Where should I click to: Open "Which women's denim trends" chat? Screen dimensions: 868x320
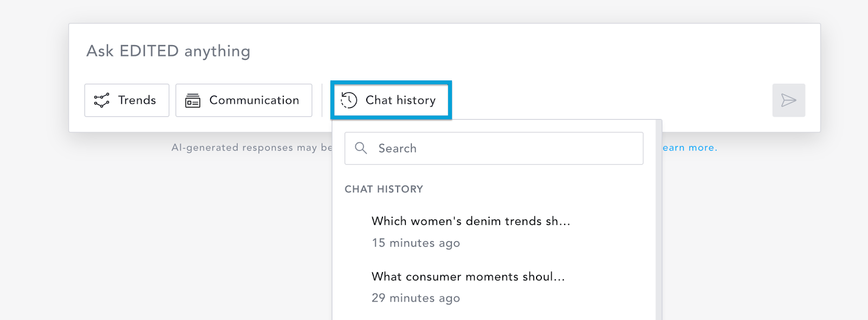pyautogui.click(x=470, y=221)
